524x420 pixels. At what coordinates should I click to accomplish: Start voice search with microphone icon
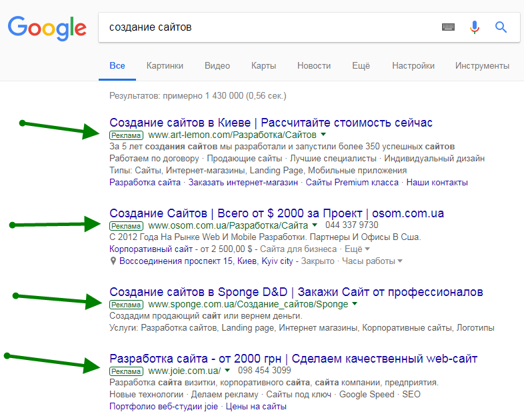[x=474, y=27]
